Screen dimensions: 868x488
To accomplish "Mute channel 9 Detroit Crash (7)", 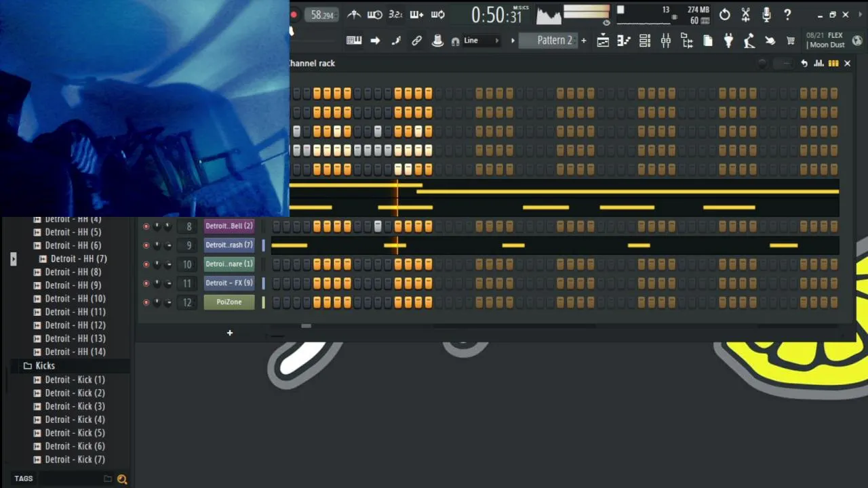I will tap(146, 245).
